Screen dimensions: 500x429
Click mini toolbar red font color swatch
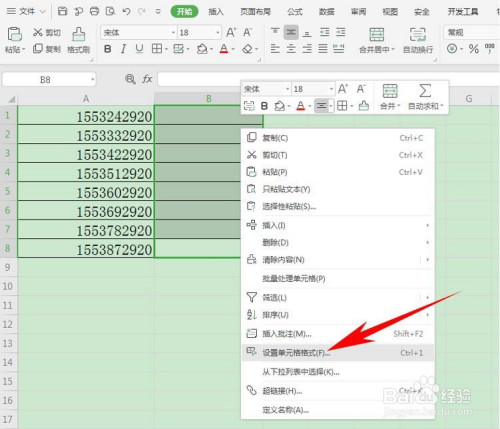pyautogui.click(x=301, y=106)
